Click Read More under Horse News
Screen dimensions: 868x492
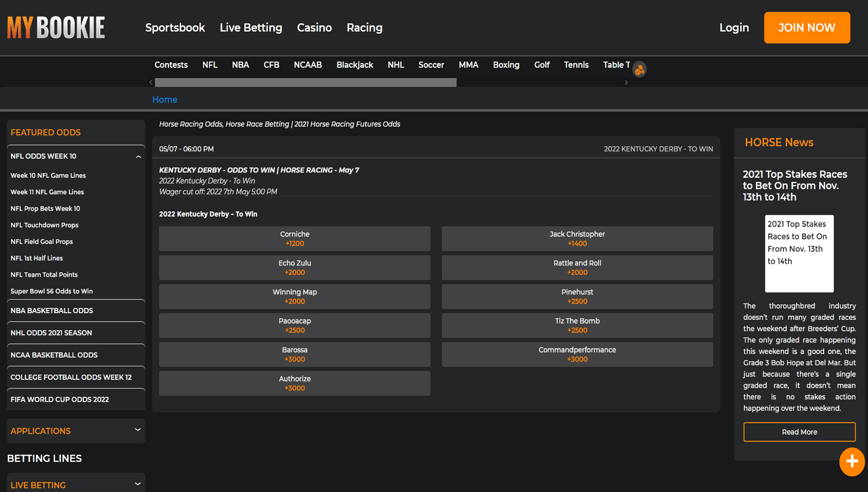(x=799, y=432)
